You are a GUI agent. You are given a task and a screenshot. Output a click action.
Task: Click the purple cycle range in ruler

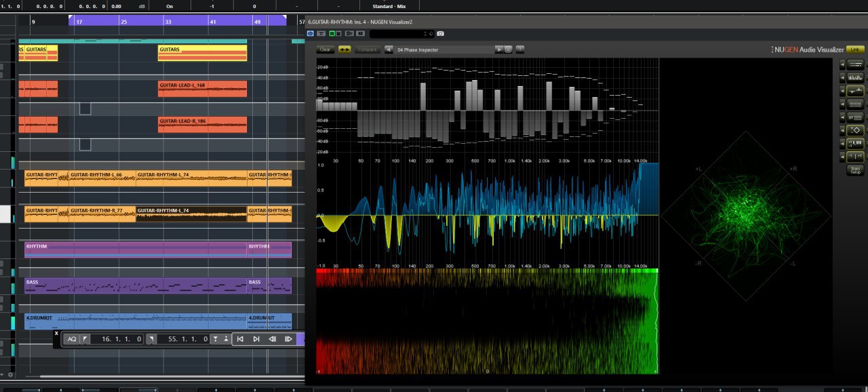(178, 20)
